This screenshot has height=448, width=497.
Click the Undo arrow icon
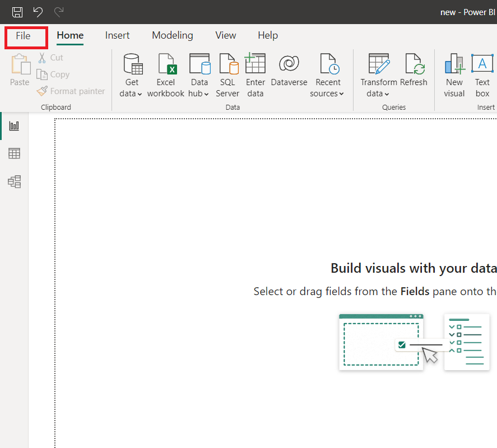point(38,12)
